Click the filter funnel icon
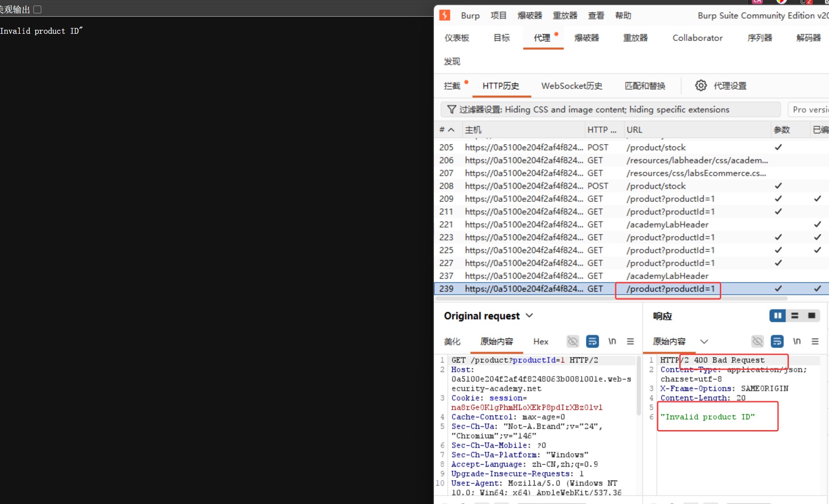Viewport: 829px width, 504px height. pos(451,110)
